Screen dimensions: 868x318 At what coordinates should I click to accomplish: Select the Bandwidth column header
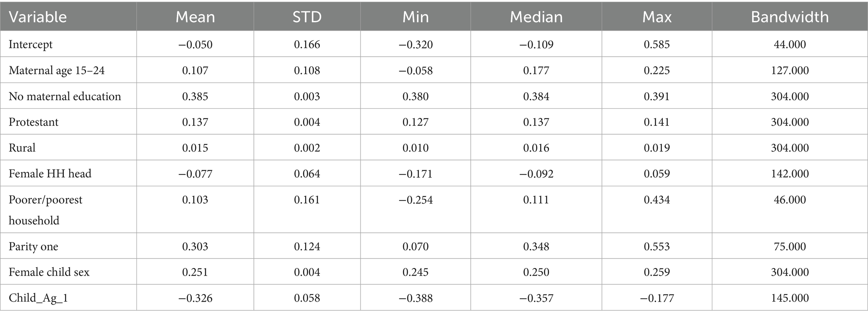point(790,17)
